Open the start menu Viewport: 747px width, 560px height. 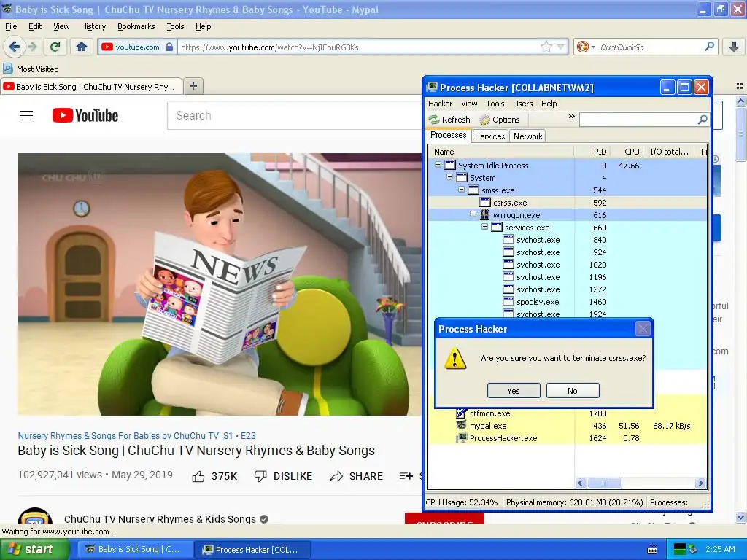35,549
